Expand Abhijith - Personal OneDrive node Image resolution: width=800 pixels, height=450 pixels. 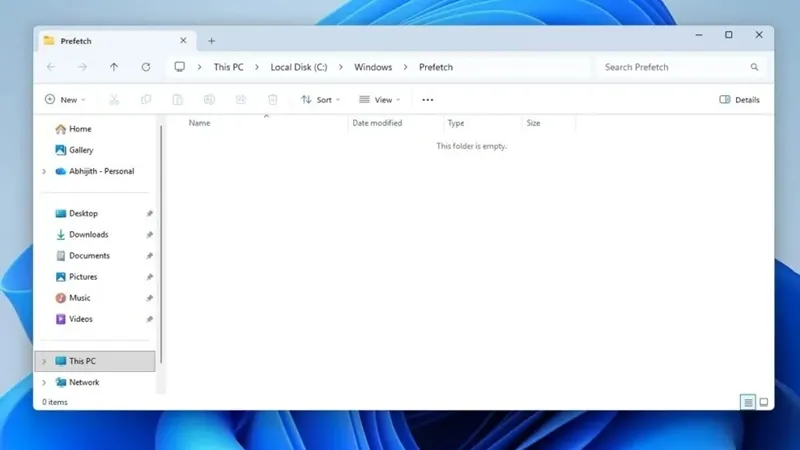[x=44, y=171]
